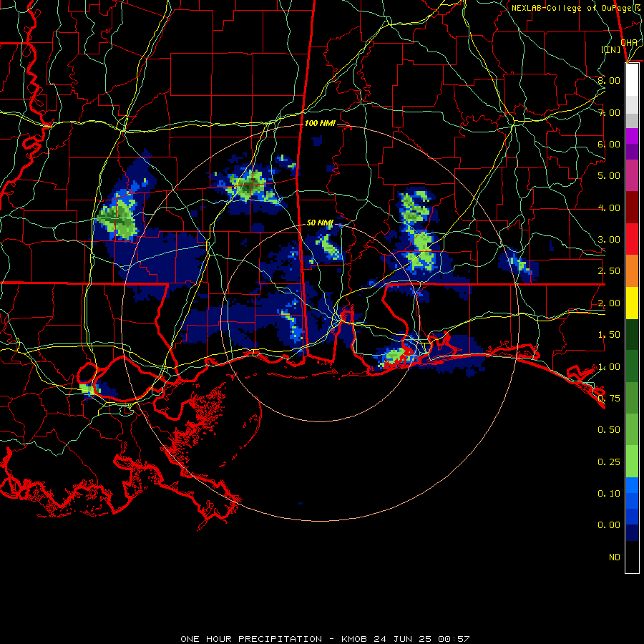Click the ND legend label
This screenshot has height=644, width=644.
[615, 557]
